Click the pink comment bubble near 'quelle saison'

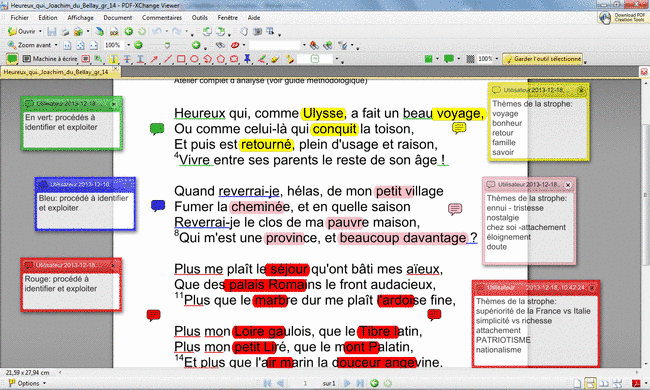coord(455,209)
